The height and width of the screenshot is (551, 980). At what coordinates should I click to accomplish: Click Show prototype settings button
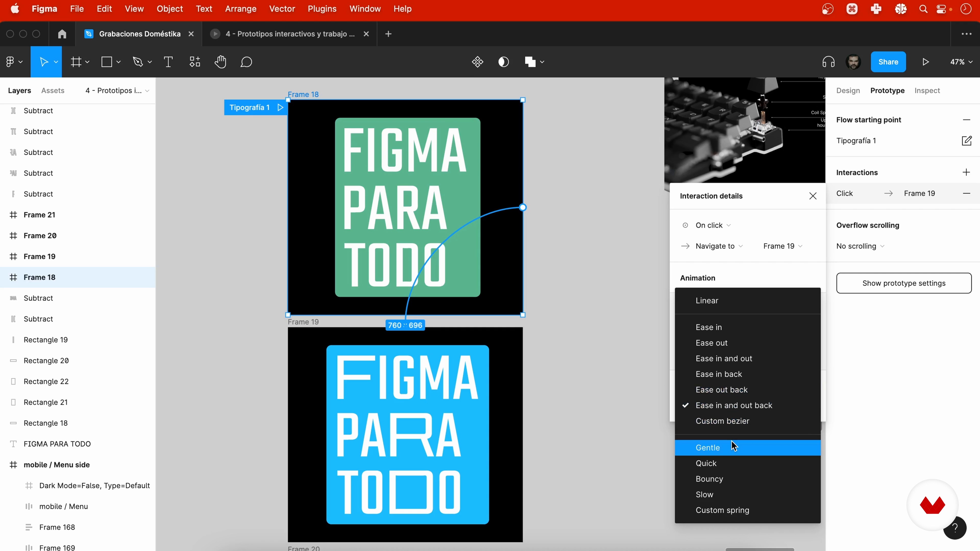click(x=904, y=283)
